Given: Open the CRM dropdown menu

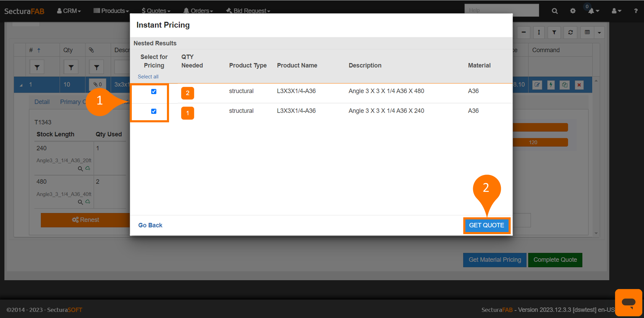Looking at the screenshot, I should (69, 11).
